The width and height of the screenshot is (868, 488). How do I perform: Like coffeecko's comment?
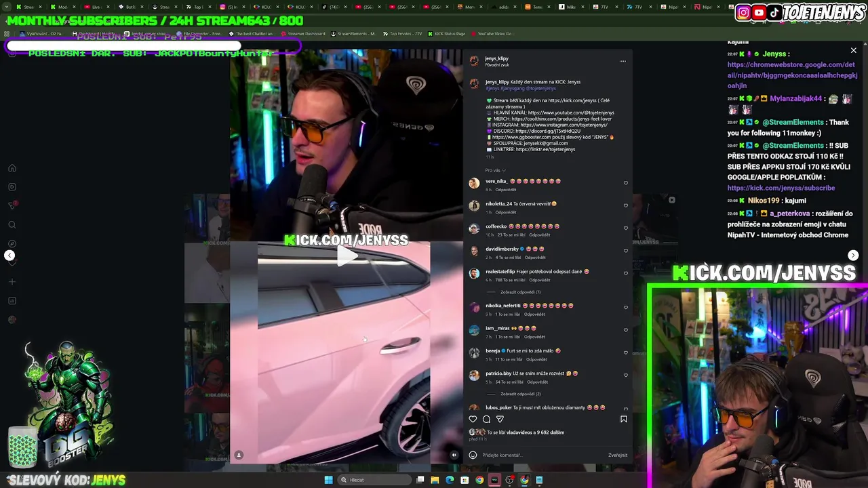[x=625, y=228]
